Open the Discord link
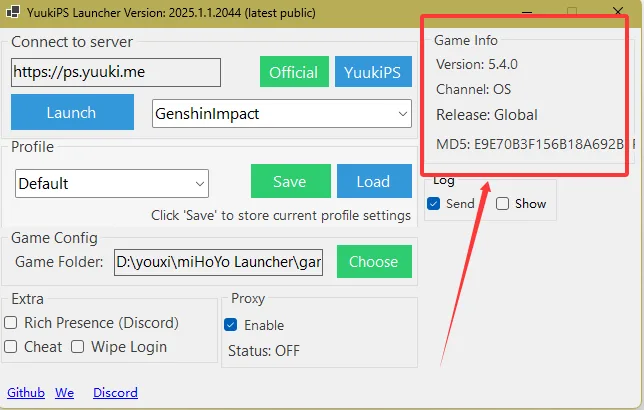Viewport: 644px width, 410px height. (x=115, y=393)
